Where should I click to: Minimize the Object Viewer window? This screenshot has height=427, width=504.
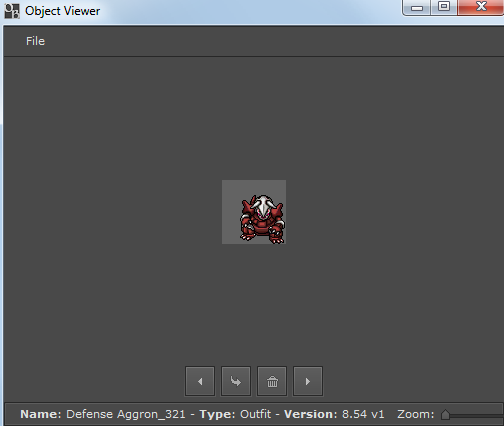[x=417, y=7]
